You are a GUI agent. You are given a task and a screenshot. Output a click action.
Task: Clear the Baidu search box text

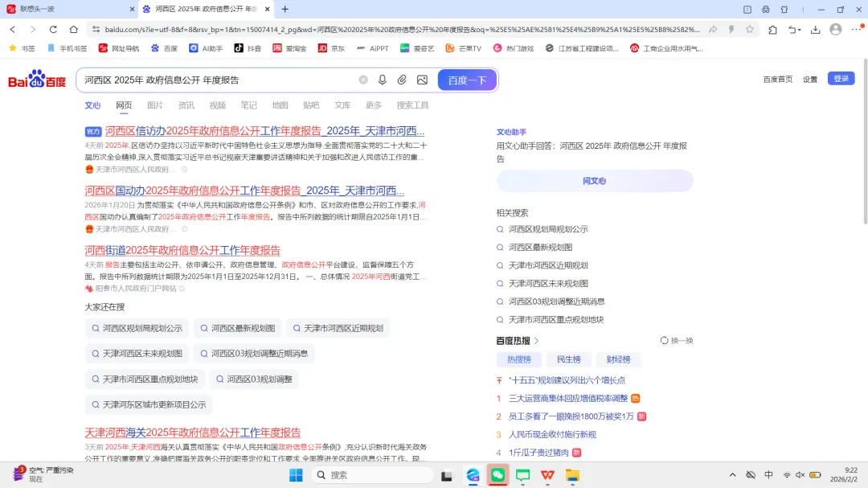click(x=363, y=80)
